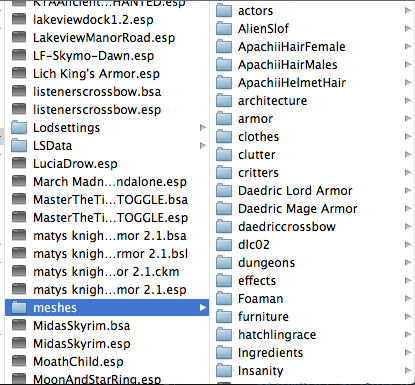This screenshot has height=385, width=415.
Task: Click the lakeviewdock1.2.esp file icon
Action: click(x=19, y=19)
